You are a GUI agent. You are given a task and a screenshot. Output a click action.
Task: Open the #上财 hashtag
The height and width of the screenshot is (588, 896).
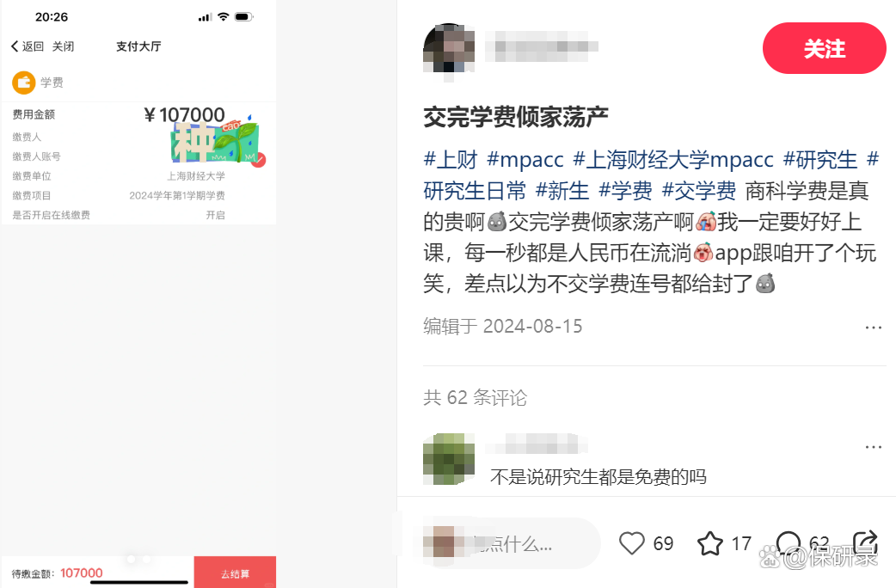[451, 159]
